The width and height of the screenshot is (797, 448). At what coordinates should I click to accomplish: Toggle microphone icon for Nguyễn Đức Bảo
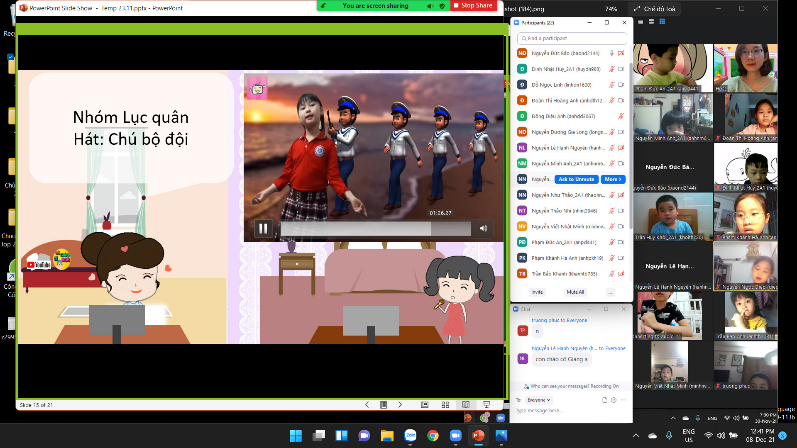[x=611, y=52]
